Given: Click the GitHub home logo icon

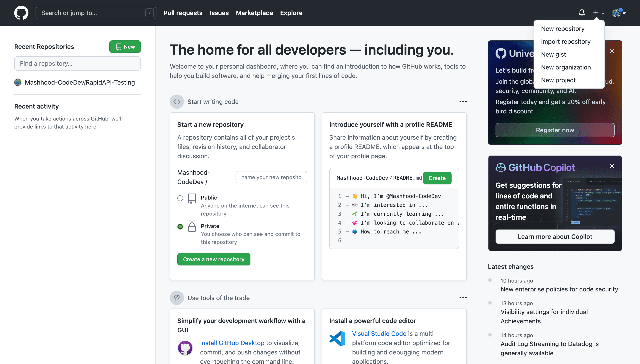Looking at the screenshot, I should pyautogui.click(x=21, y=13).
